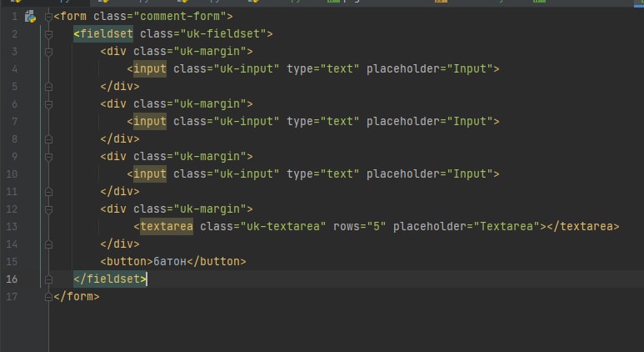The height and width of the screenshot is (352, 644).
Task: Click line number 13 in the gutter
Action: coord(12,227)
